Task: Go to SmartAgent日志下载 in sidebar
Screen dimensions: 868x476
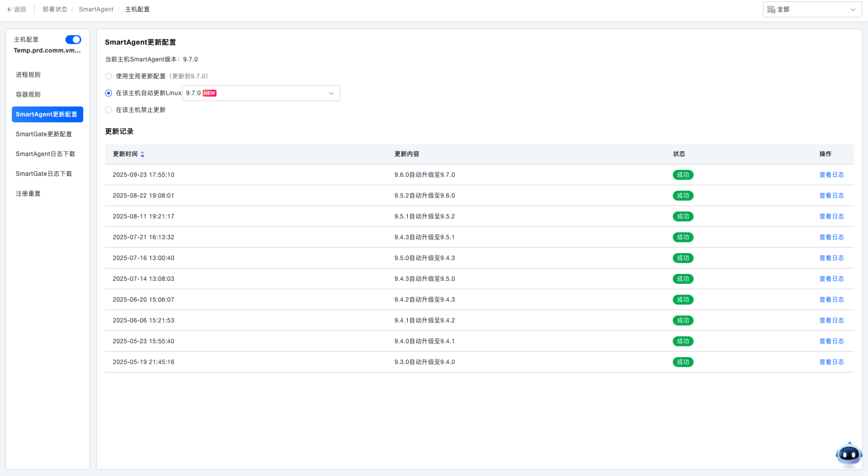Action: pyautogui.click(x=45, y=154)
